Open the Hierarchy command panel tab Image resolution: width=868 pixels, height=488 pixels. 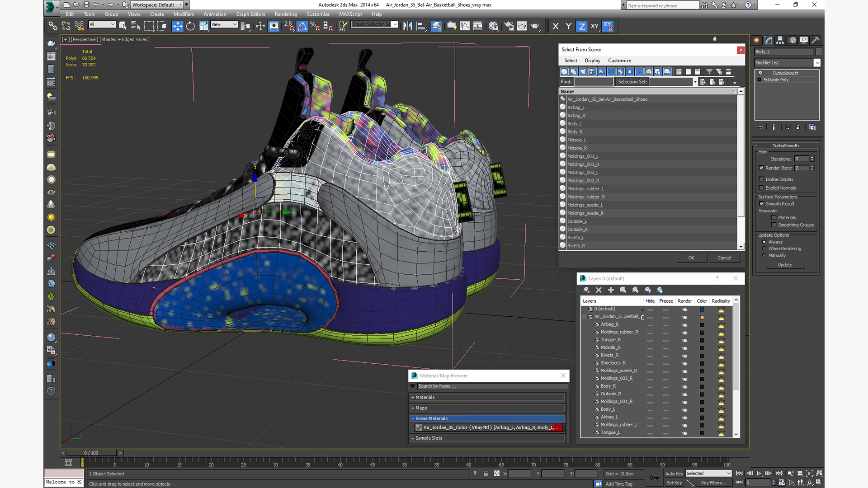click(780, 40)
